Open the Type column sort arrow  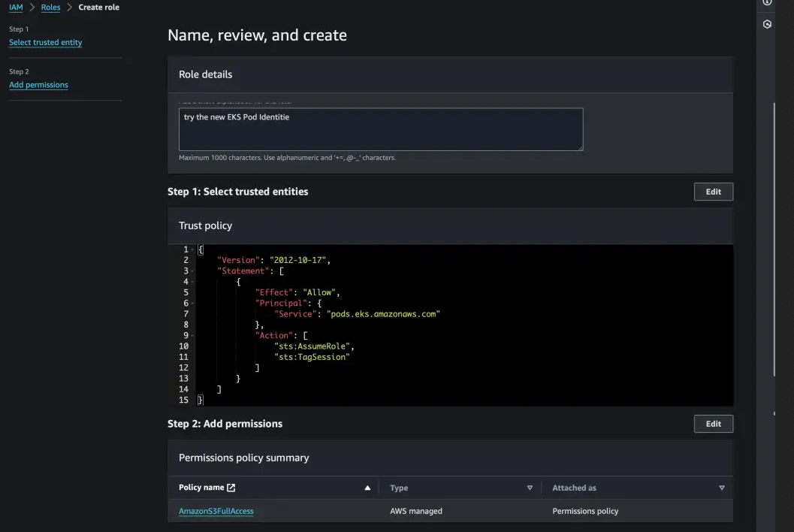pos(530,488)
